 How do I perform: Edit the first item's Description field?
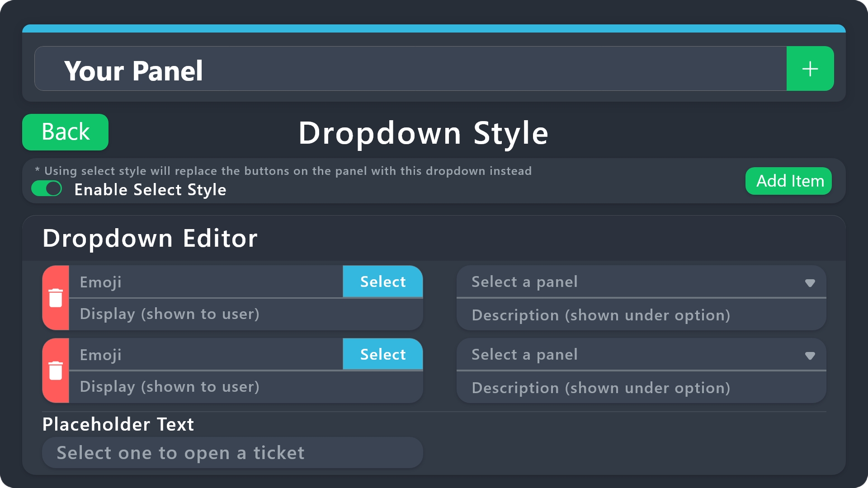pyautogui.click(x=641, y=315)
